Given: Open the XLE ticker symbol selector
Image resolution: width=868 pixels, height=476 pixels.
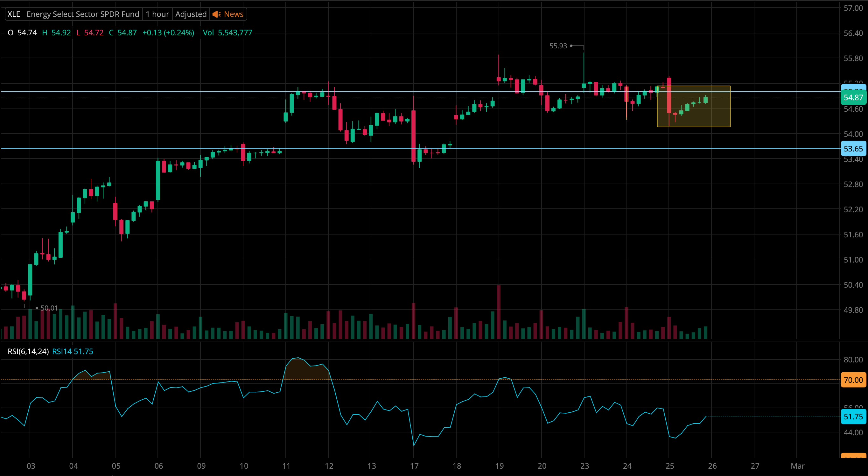Looking at the screenshot, I should click(x=14, y=14).
